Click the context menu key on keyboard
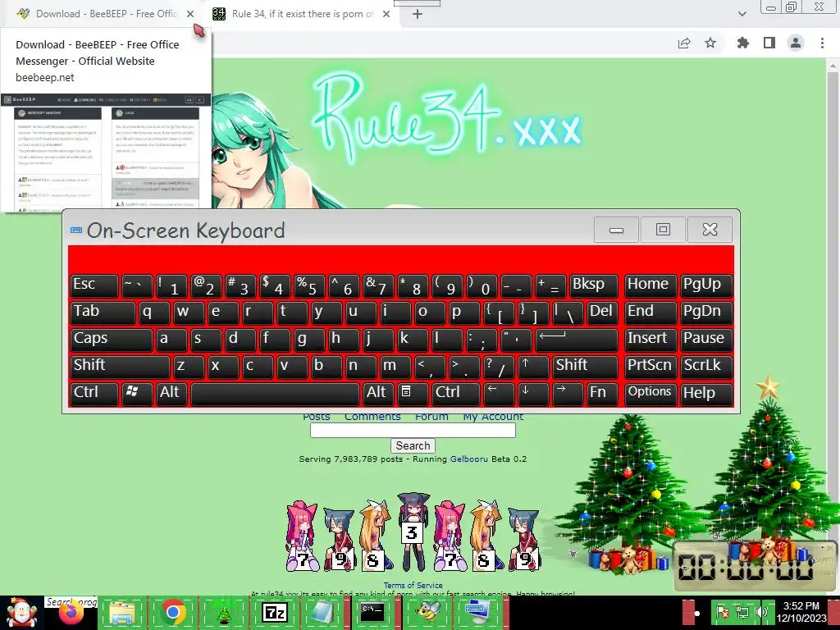Viewport: 840px width, 630px height. (x=412, y=393)
